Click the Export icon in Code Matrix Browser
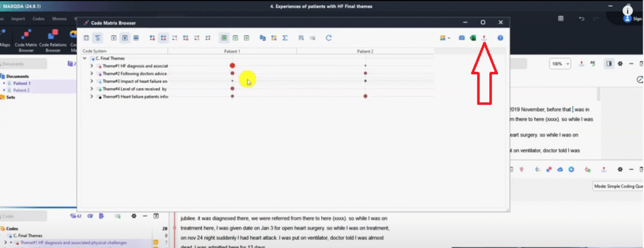 tap(484, 38)
